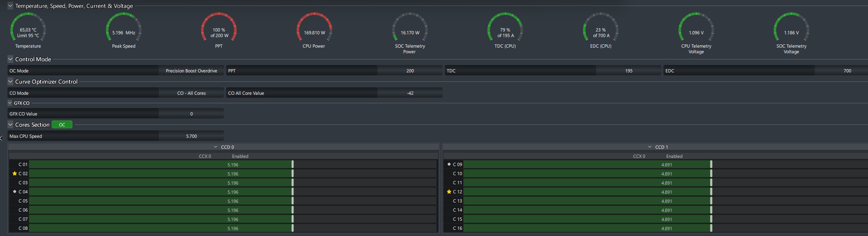868x236 pixels.
Task: Select the C 06 core label
Action: point(23,210)
